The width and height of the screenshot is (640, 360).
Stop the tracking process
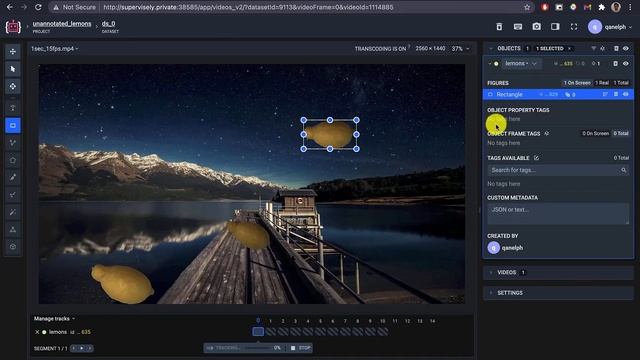click(300, 348)
